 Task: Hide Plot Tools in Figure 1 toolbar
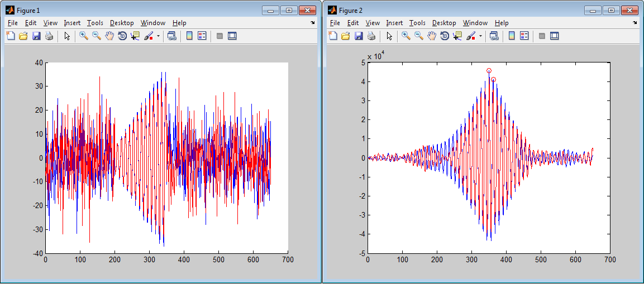220,36
